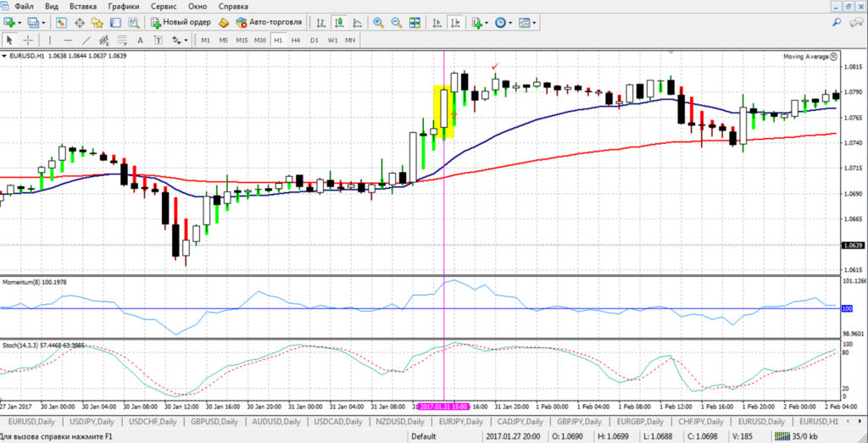Expand the Templates dropdown arrow
The image size is (868, 443).
(x=534, y=23)
